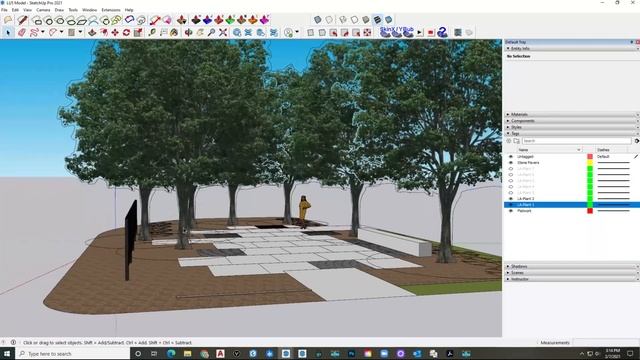The width and height of the screenshot is (640, 360).
Task: Collapse the Entity Info panel
Action: (x=509, y=49)
